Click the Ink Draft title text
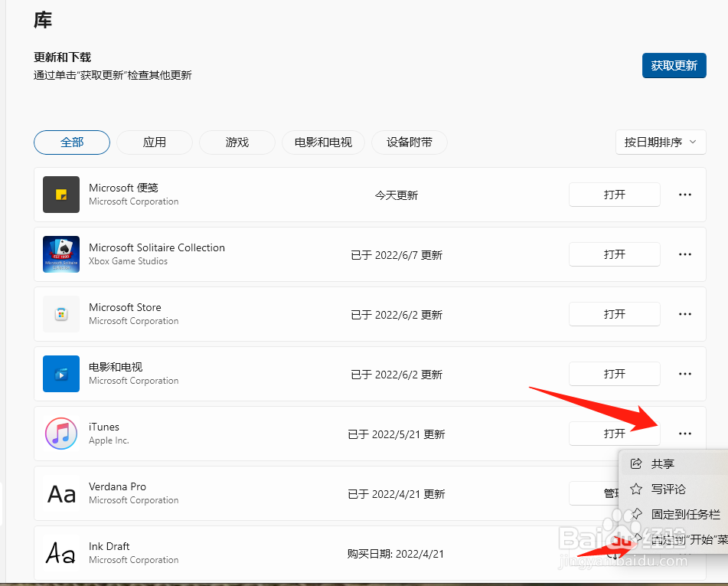Viewport: 728px width, 586px height. (109, 546)
